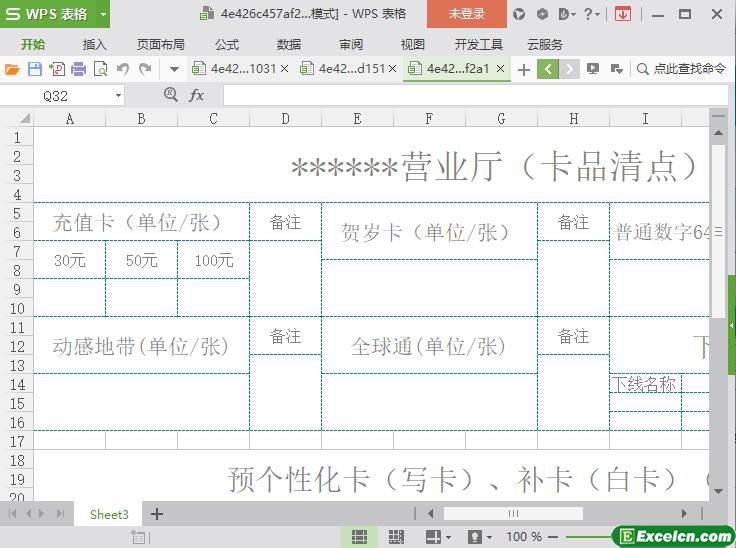Add a new document tab with plus

523,69
